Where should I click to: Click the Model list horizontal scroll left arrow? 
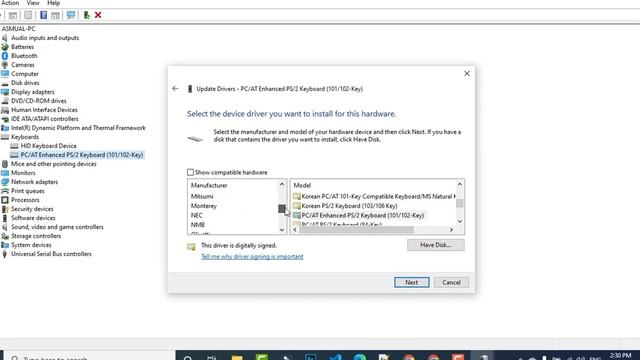pyautogui.click(x=295, y=230)
